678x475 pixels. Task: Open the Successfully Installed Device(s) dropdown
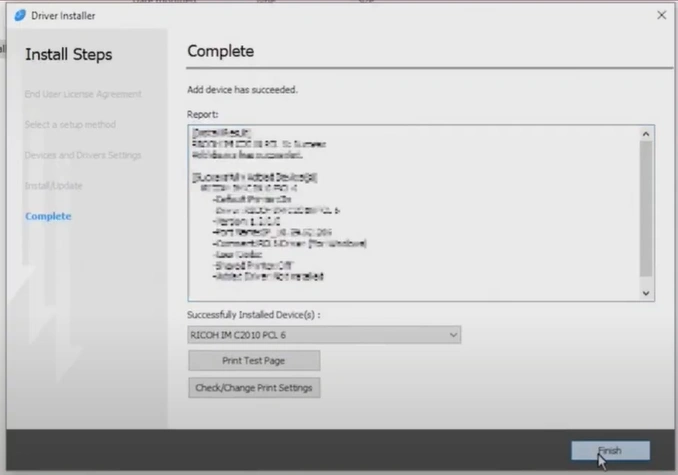tap(324, 335)
